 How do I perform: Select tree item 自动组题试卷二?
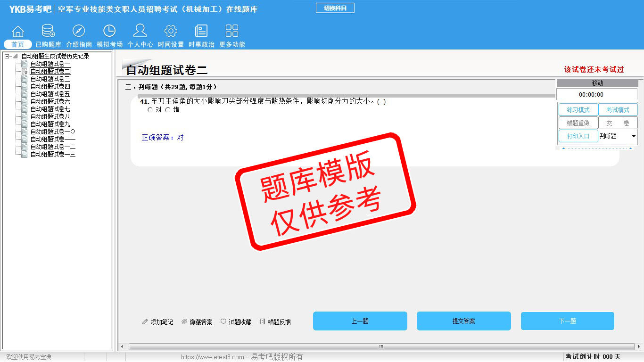pos(50,71)
